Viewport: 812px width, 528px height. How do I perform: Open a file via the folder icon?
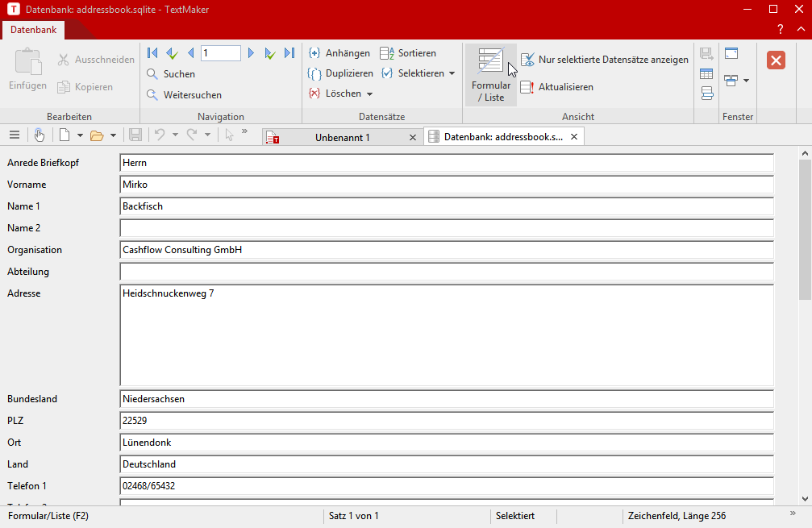coord(97,135)
